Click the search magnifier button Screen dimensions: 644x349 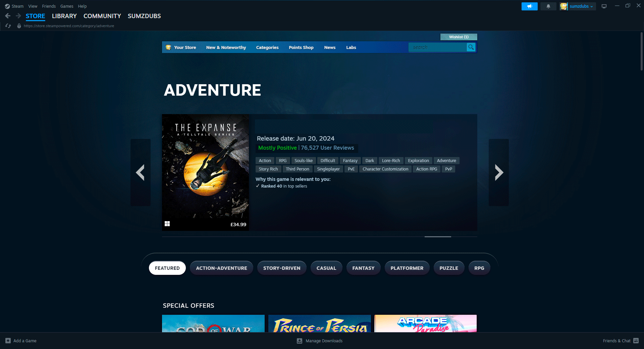coord(471,47)
